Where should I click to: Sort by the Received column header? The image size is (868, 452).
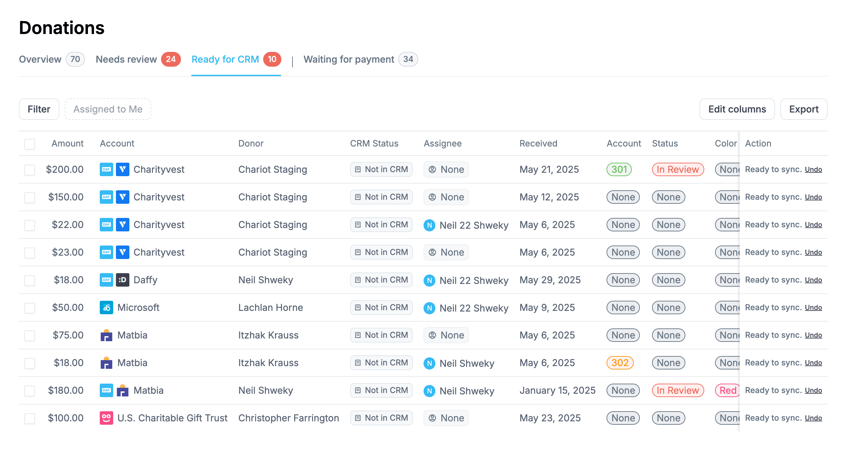pos(538,143)
